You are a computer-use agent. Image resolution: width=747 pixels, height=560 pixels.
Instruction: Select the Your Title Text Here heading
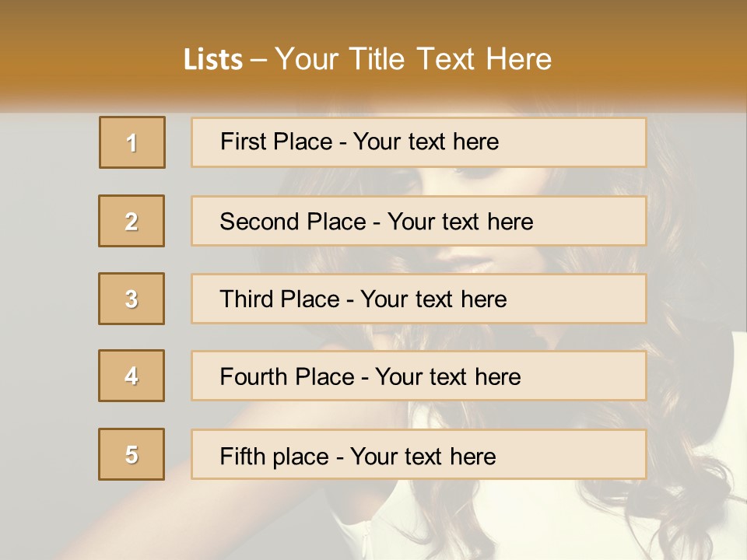coord(412,59)
